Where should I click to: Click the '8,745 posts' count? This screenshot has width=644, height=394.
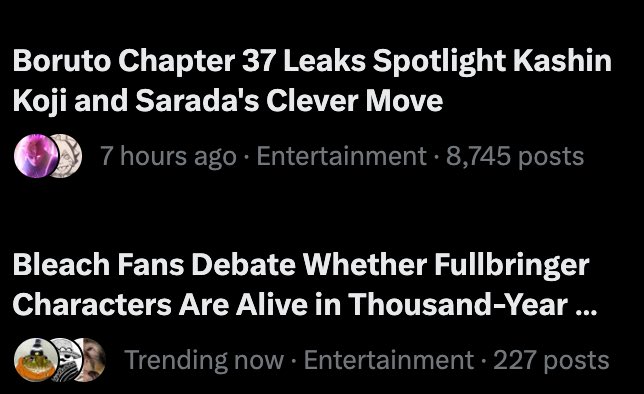(x=515, y=157)
